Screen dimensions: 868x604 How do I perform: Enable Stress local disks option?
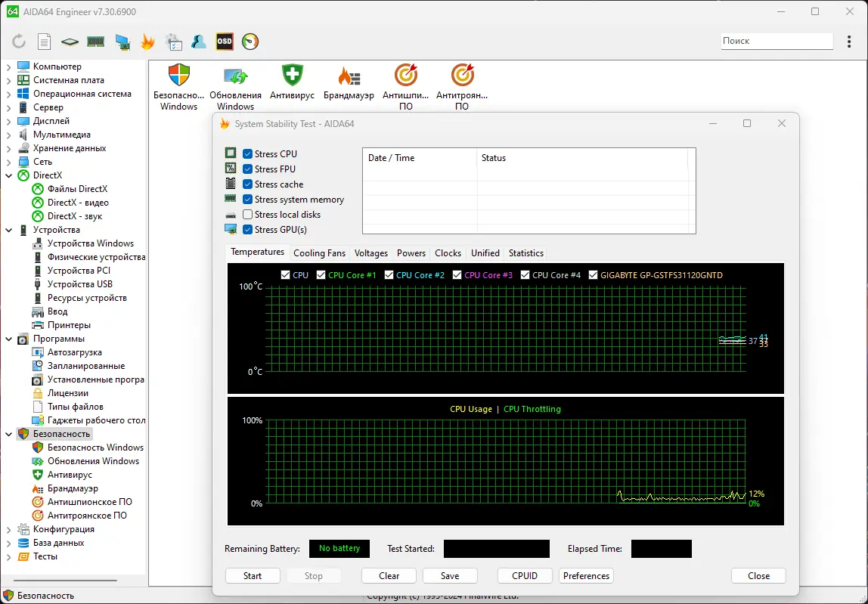click(248, 215)
